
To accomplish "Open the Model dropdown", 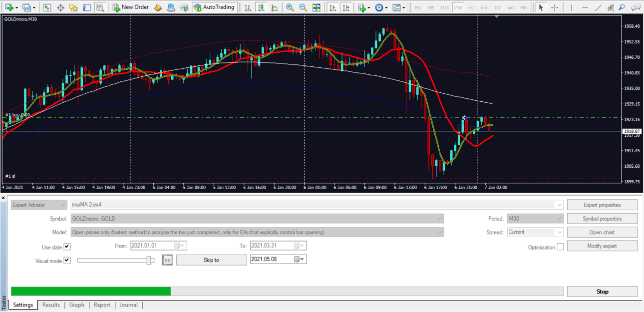I will pyautogui.click(x=258, y=232).
